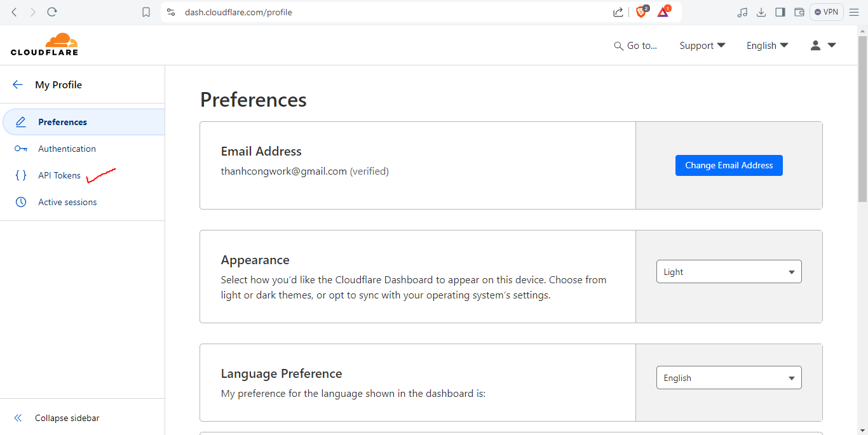Click the search magnifier icon near Go to
The height and width of the screenshot is (435, 868).
tap(618, 46)
